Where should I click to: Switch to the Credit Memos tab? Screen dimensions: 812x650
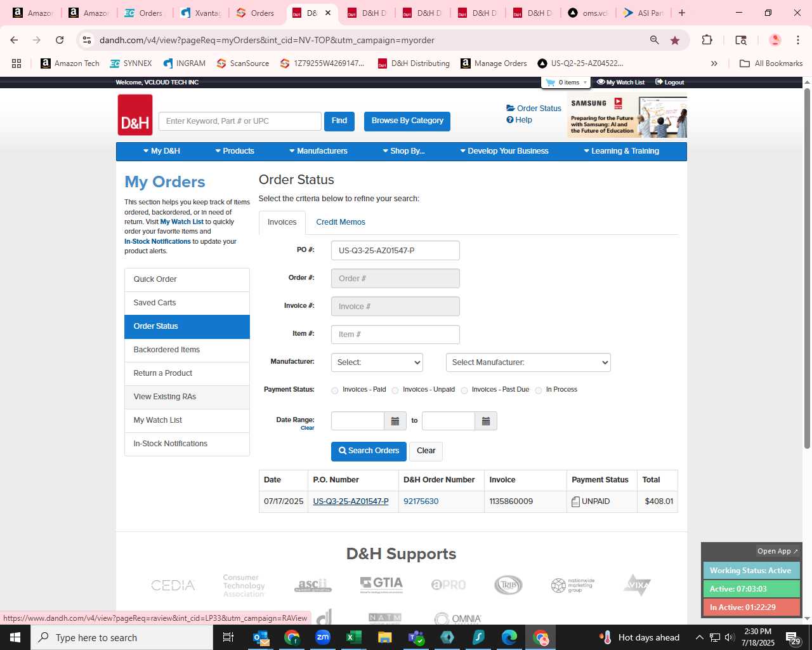tap(341, 222)
